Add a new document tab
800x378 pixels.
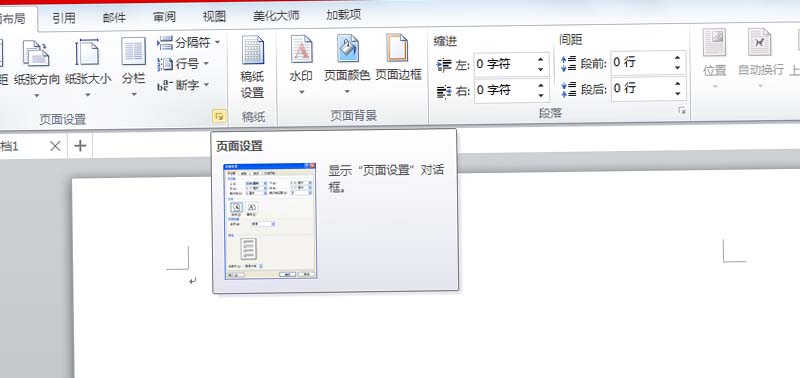80,146
